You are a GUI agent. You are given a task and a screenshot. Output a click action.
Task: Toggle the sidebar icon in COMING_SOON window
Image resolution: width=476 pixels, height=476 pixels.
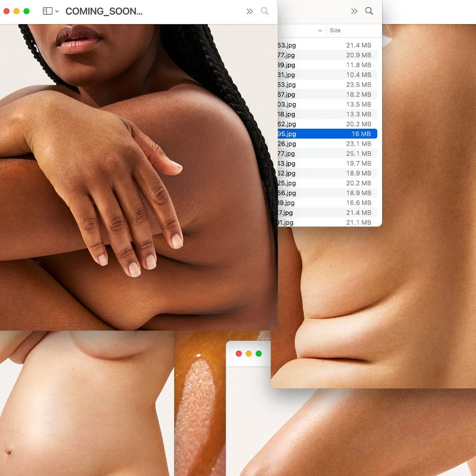point(48,11)
